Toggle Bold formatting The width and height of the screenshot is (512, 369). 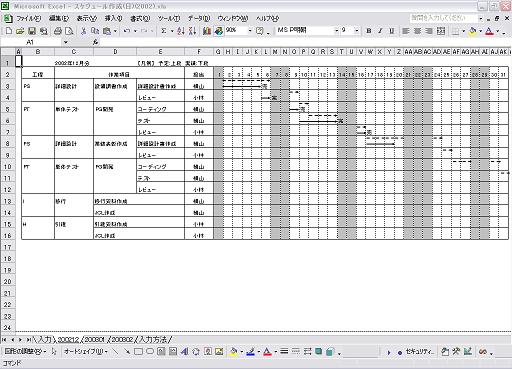[x=369, y=31]
